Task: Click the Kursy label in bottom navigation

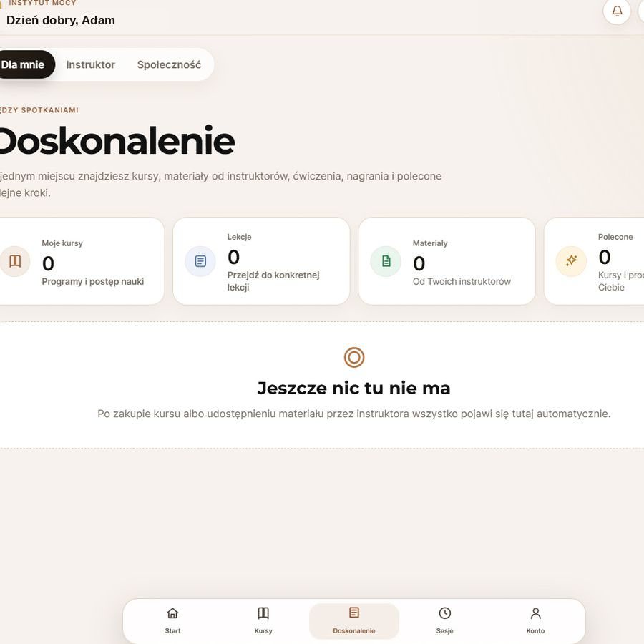Action: [263, 631]
